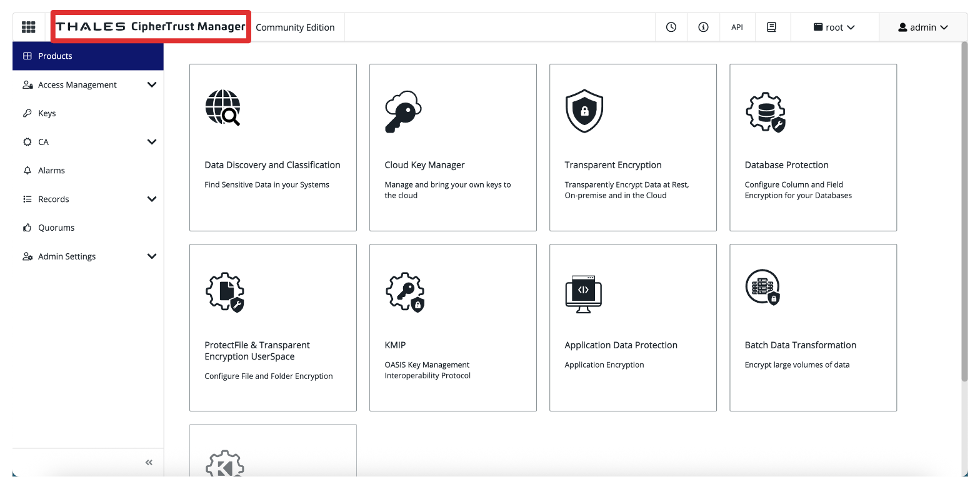Screen dimensions: 980x489
Task: Open the Application Data Protection tile
Action: point(632,327)
